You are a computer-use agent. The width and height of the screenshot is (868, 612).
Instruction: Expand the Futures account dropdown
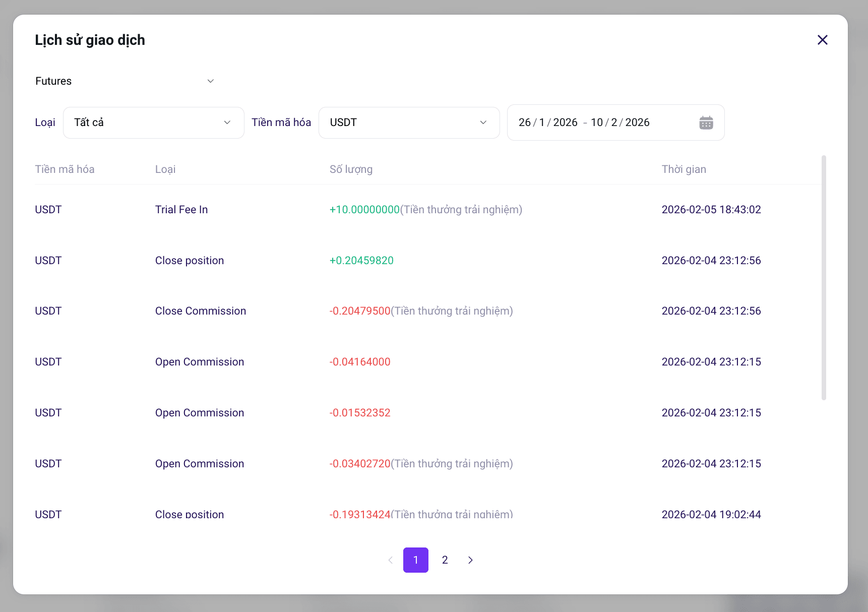tap(125, 81)
